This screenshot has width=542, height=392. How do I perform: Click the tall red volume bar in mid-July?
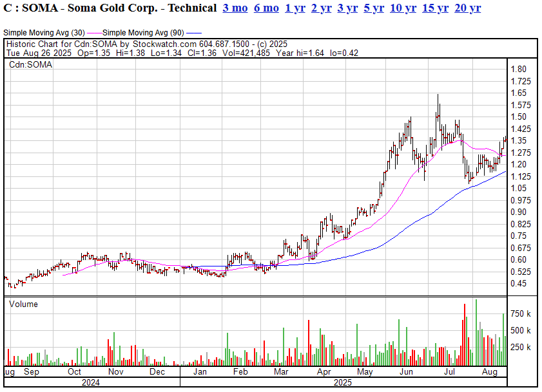[x=465, y=335]
